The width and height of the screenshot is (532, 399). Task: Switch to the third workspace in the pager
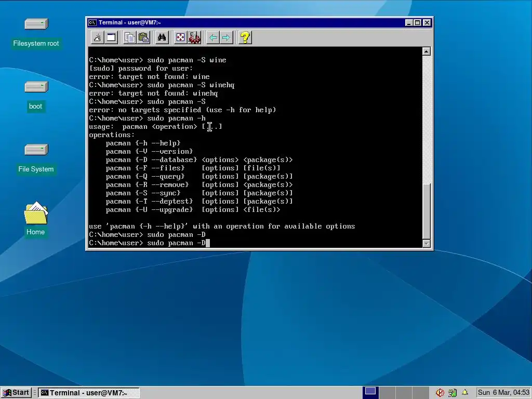(x=404, y=393)
